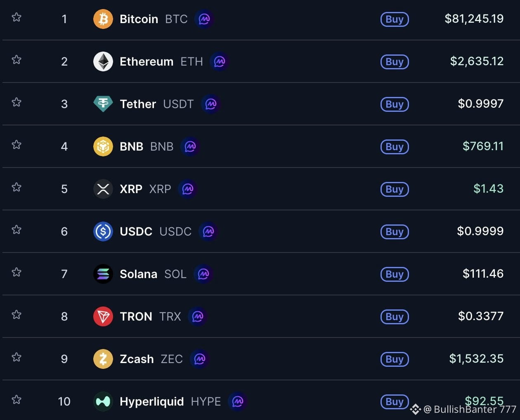This screenshot has width=520, height=420.
Task: Open the chat icon next to BNB
Action: 190,146
